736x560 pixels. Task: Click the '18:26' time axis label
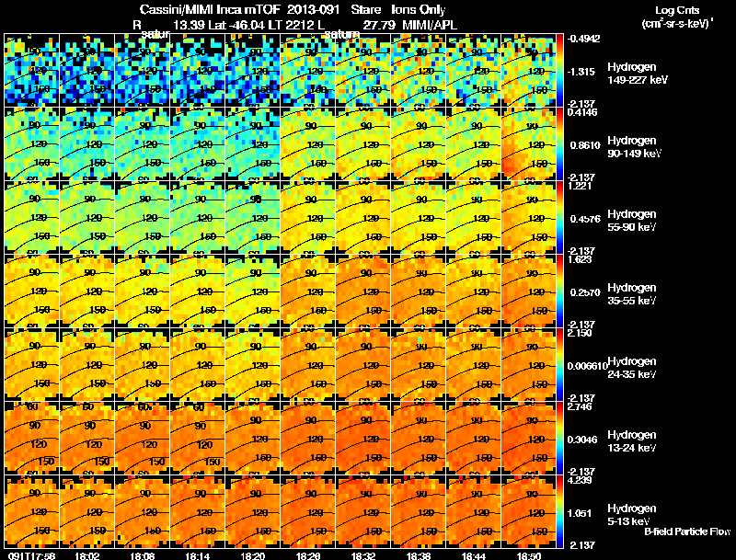[306, 555]
